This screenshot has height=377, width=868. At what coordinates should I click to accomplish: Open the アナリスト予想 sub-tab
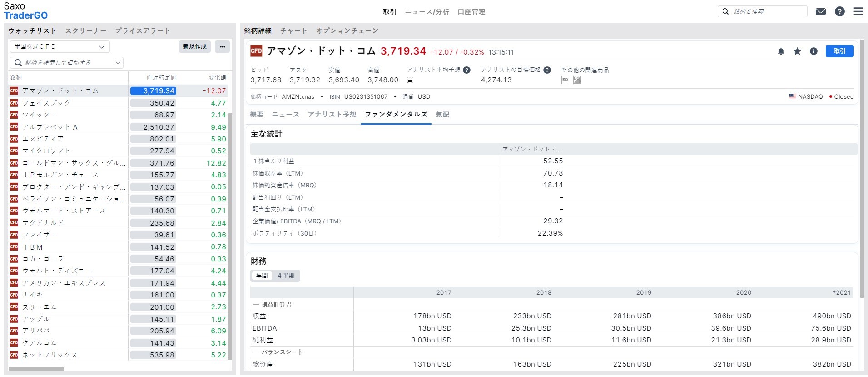[332, 115]
